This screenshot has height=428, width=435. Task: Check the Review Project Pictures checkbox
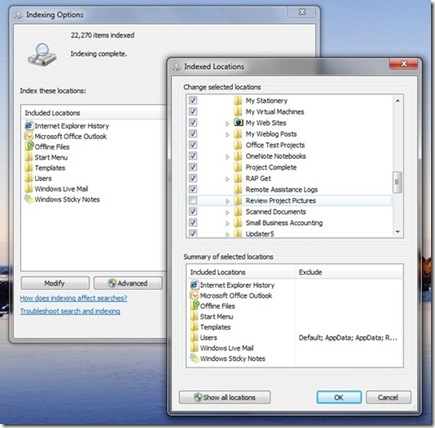[x=193, y=200]
